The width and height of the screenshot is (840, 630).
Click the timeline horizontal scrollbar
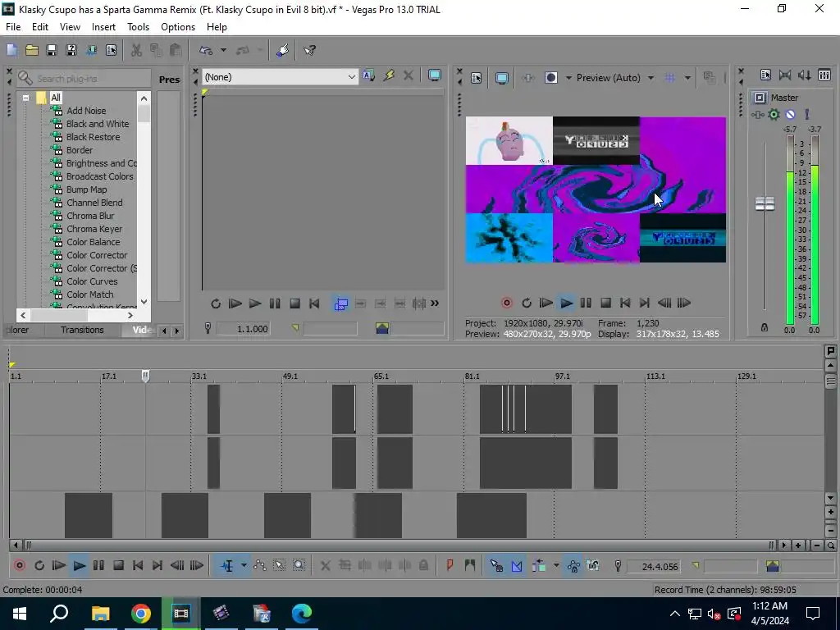pyautogui.click(x=399, y=546)
